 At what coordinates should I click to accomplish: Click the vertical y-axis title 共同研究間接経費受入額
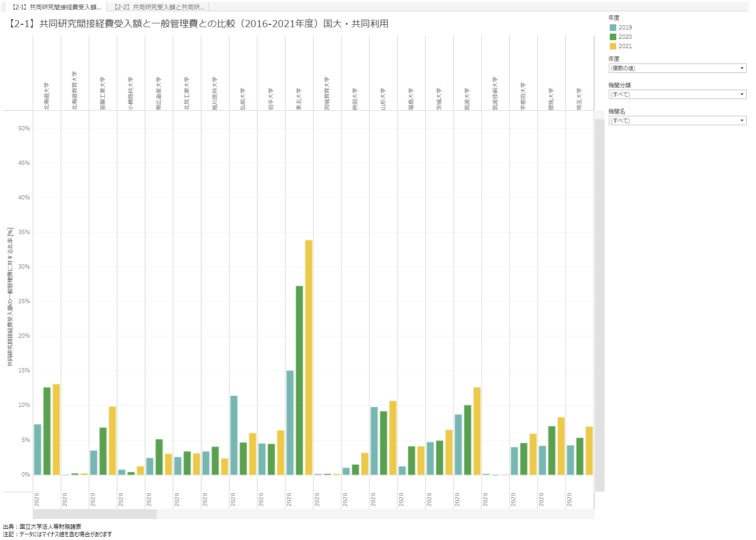pyautogui.click(x=10, y=297)
